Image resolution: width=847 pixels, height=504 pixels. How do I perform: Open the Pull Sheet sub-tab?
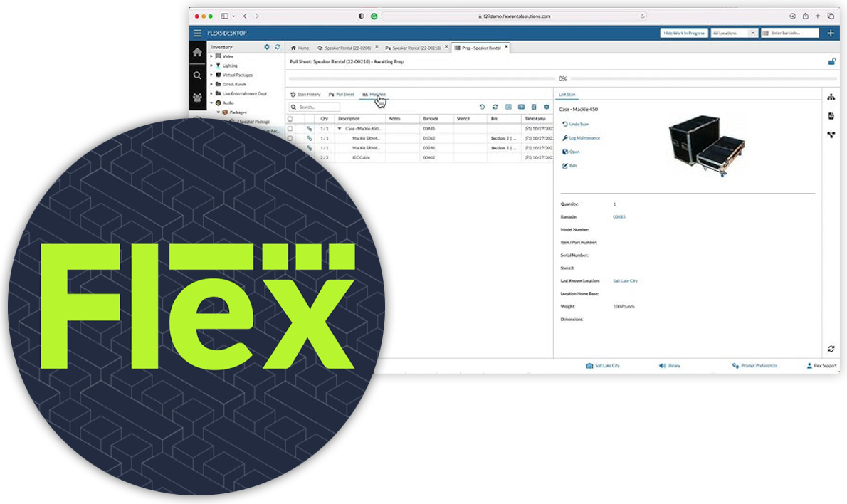(x=342, y=95)
